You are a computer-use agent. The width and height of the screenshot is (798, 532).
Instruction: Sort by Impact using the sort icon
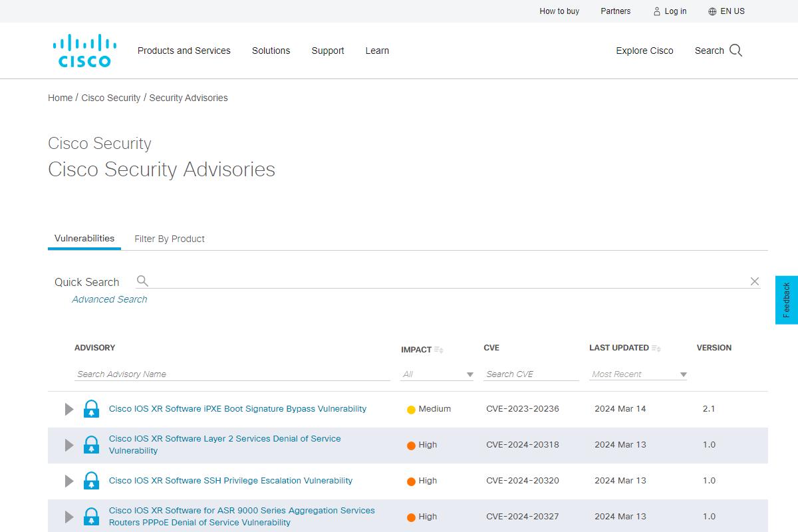439,350
